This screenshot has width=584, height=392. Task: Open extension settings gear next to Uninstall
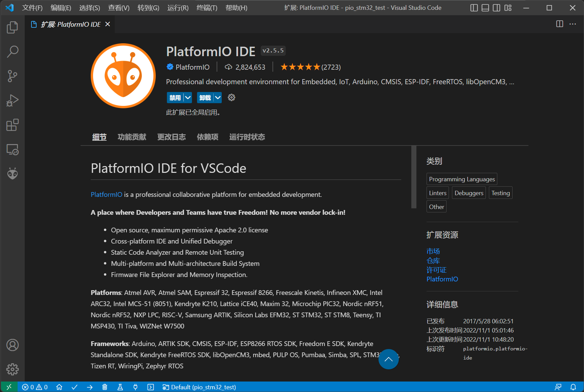232,98
